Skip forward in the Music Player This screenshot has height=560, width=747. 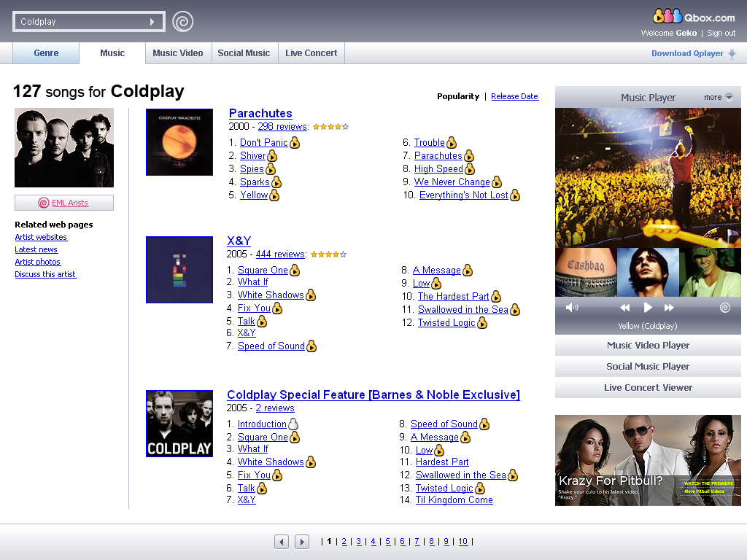click(669, 308)
